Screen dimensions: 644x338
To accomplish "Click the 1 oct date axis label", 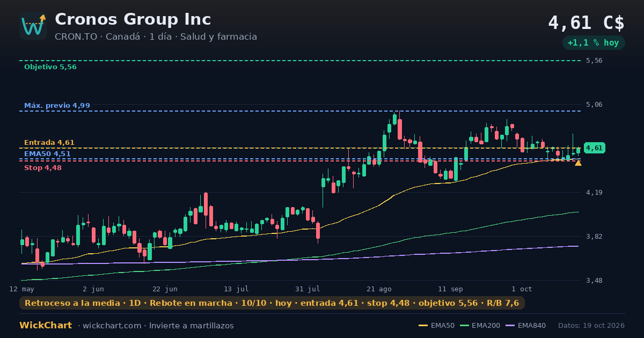I will pyautogui.click(x=522, y=289).
